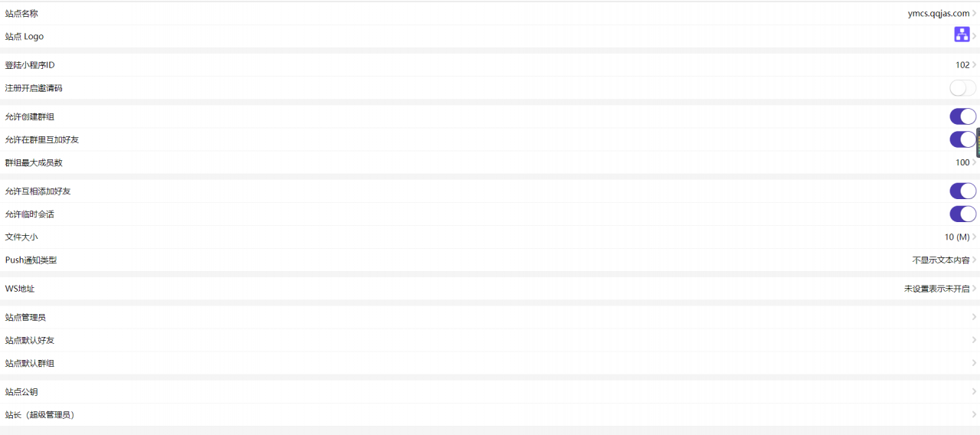
Task: Open 文件大小 setting showing 10 (M)
Action: (x=490, y=237)
